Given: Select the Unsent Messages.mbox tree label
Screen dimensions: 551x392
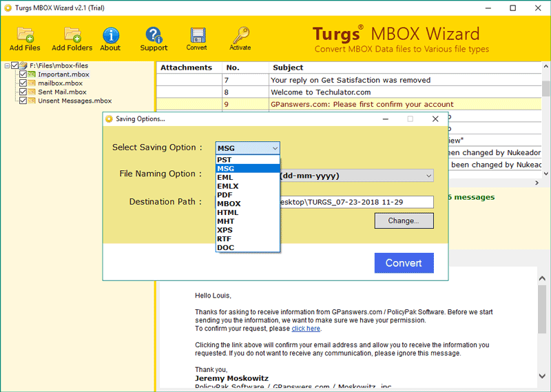Looking at the screenshot, I should point(75,101).
